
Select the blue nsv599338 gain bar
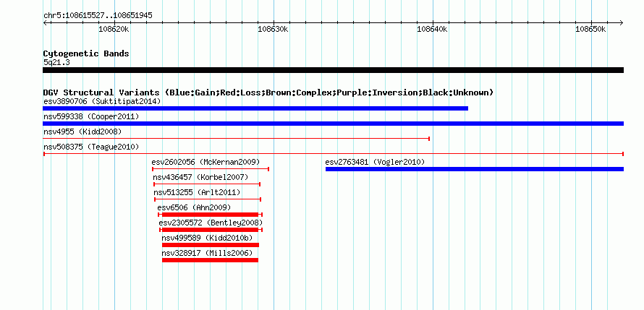pos(333,124)
